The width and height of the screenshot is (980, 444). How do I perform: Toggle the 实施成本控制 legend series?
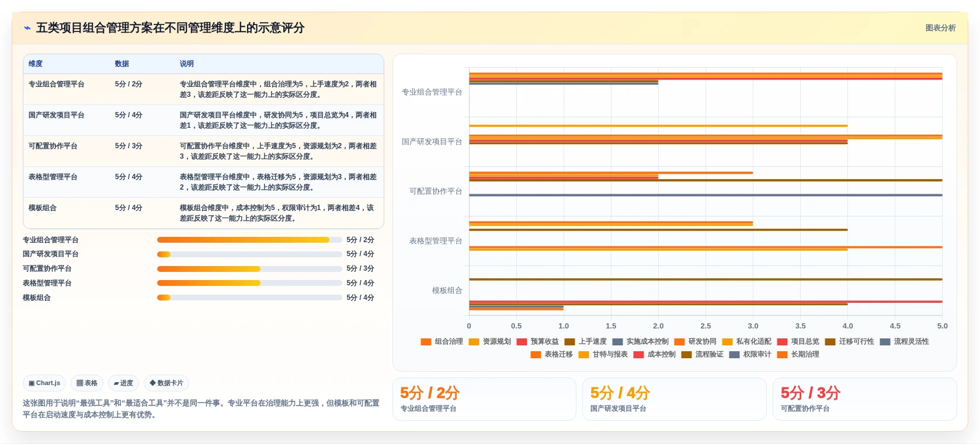click(640, 341)
